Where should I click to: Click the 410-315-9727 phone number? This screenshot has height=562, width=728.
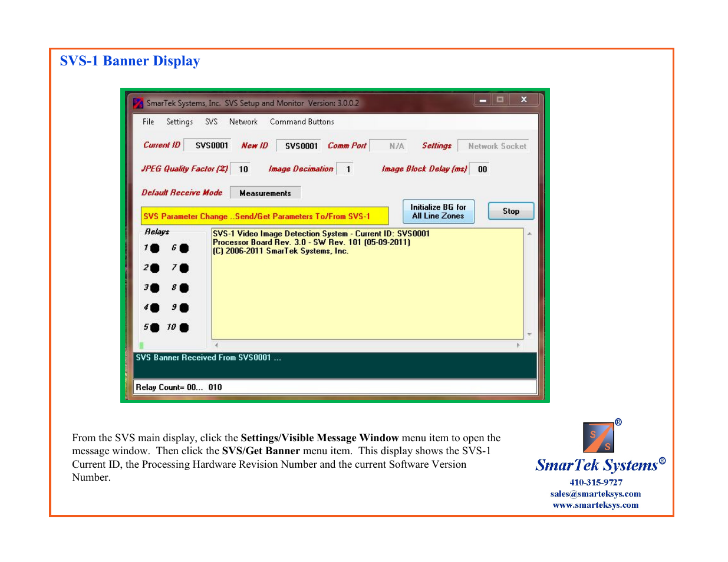[x=596, y=482]
